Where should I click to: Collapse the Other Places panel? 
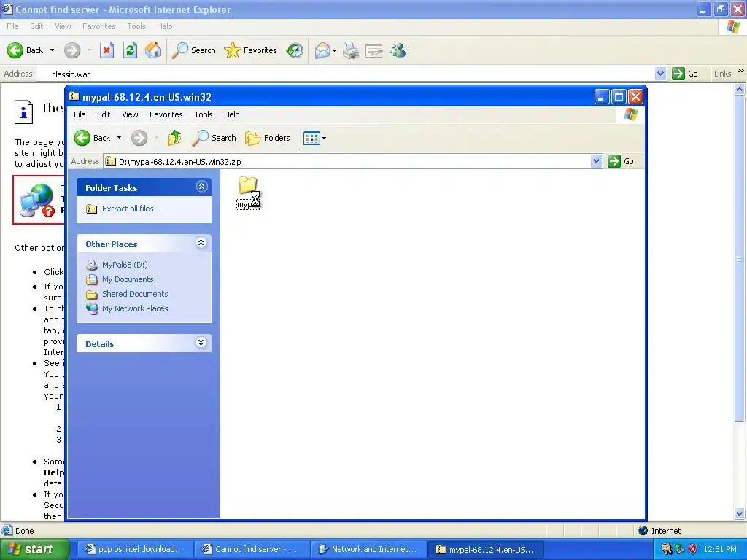(201, 243)
